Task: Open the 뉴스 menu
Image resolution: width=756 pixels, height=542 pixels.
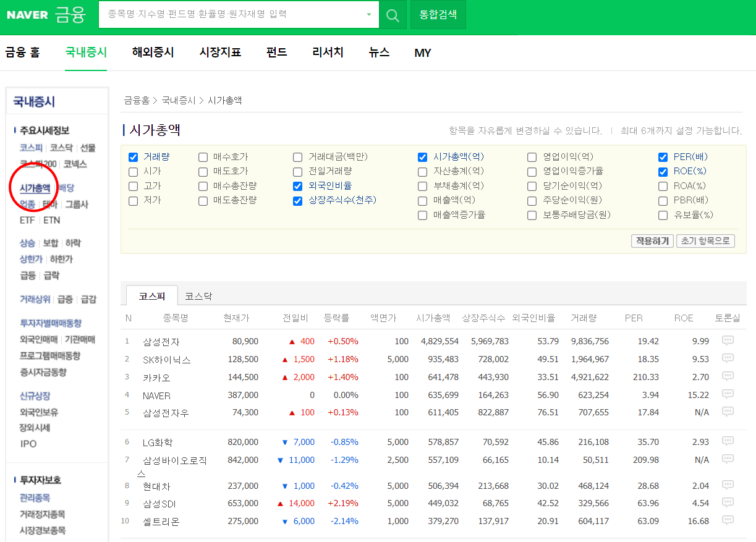Action: 379,53
